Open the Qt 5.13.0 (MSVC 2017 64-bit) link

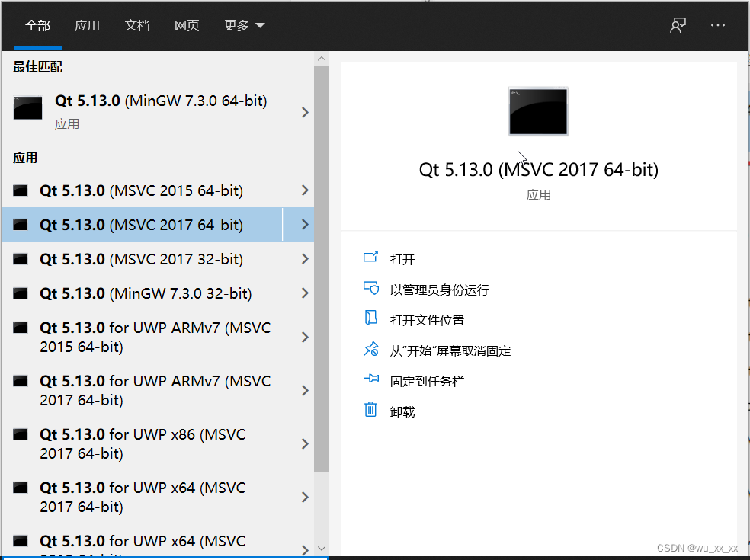538,169
